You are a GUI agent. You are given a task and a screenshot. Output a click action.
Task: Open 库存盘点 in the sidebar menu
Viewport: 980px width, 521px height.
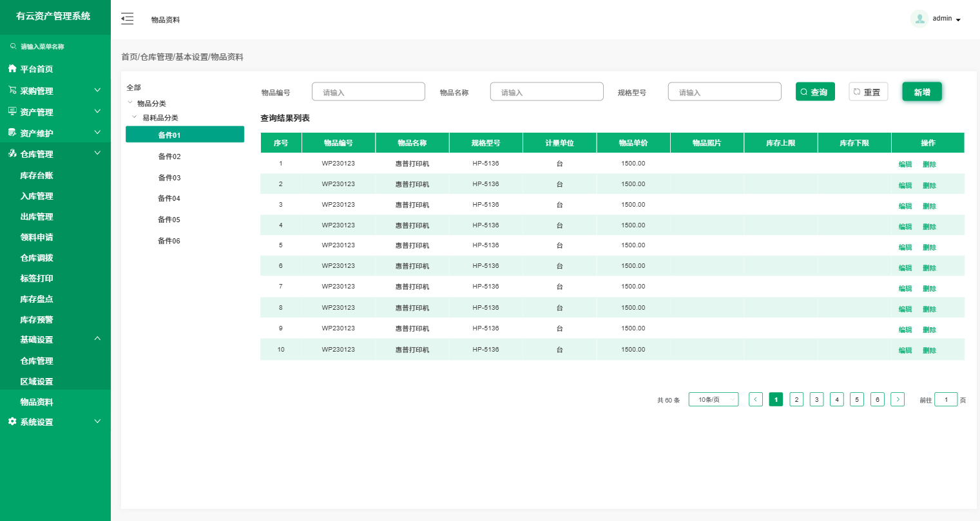37,299
